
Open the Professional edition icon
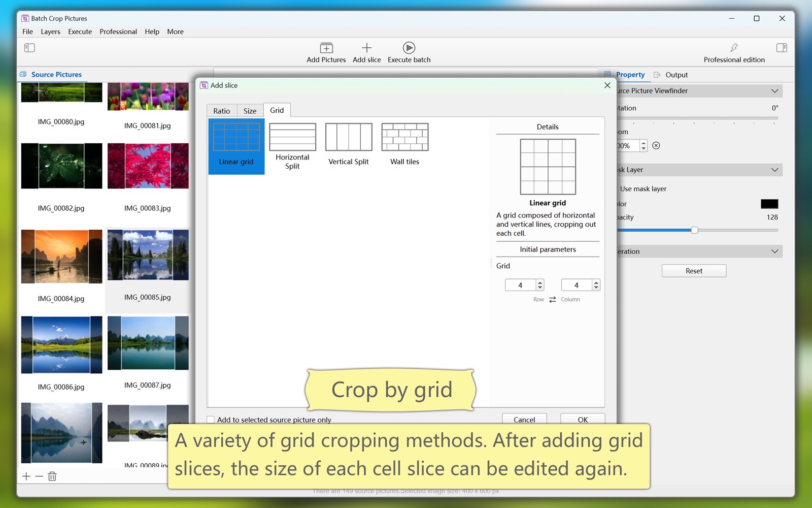click(734, 48)
